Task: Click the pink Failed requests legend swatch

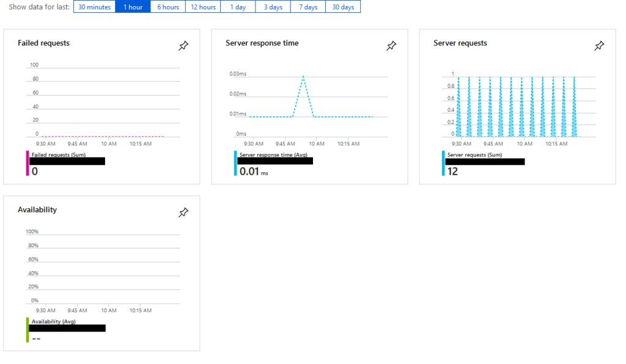Action: click(28, 163)
